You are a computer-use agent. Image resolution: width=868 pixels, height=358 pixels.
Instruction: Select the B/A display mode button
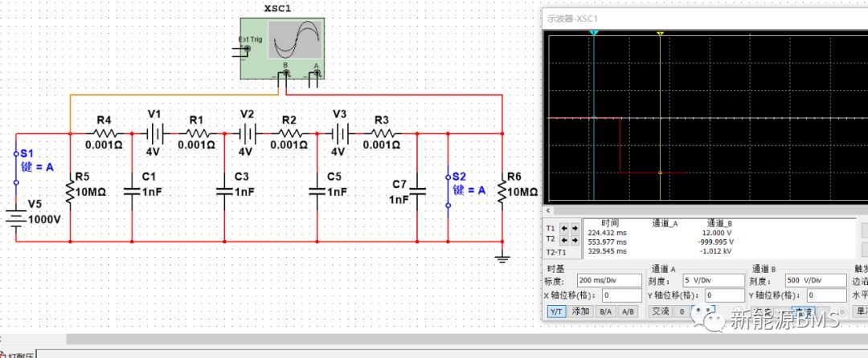tap(606, 311)
